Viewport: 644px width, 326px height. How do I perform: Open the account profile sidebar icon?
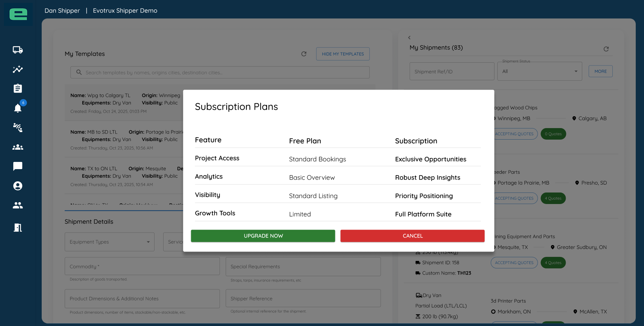[18, 186]
